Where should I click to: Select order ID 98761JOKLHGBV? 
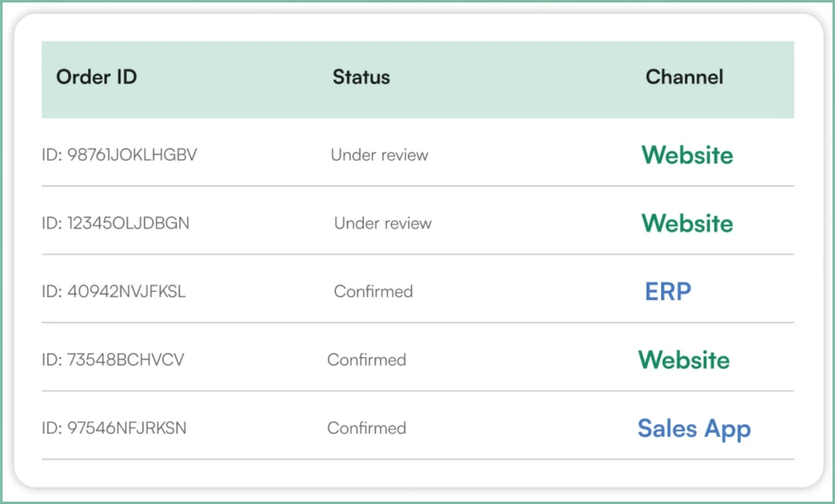[119, 155]
